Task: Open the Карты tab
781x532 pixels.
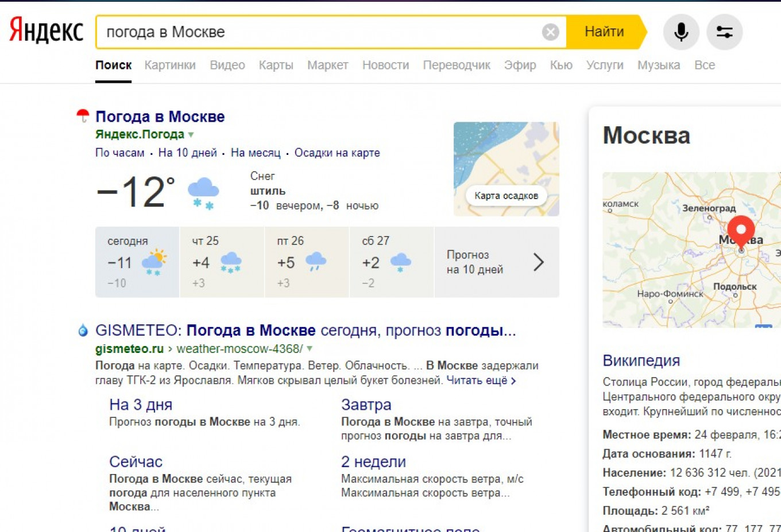Action: click(x=276, y=65)
